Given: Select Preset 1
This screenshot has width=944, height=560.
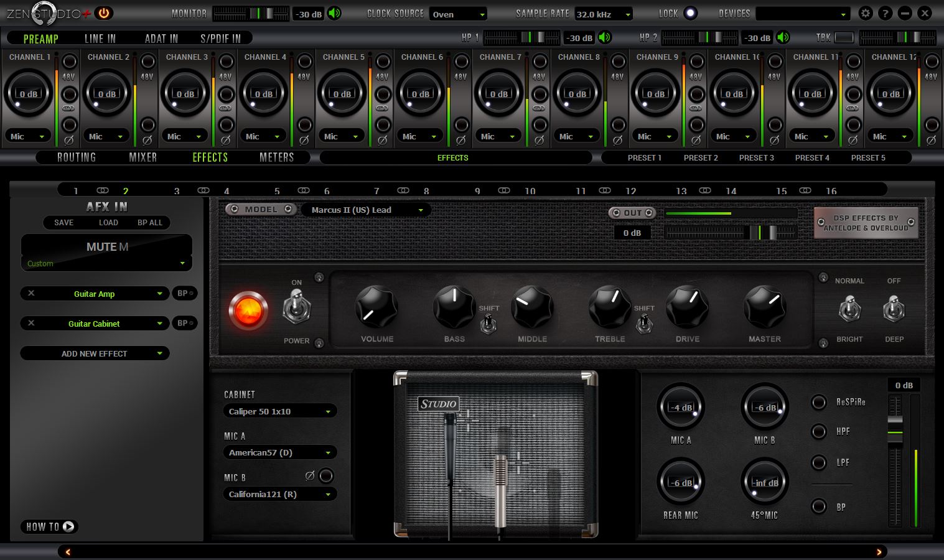Looking at the screenshot, I should pos(645,157).
